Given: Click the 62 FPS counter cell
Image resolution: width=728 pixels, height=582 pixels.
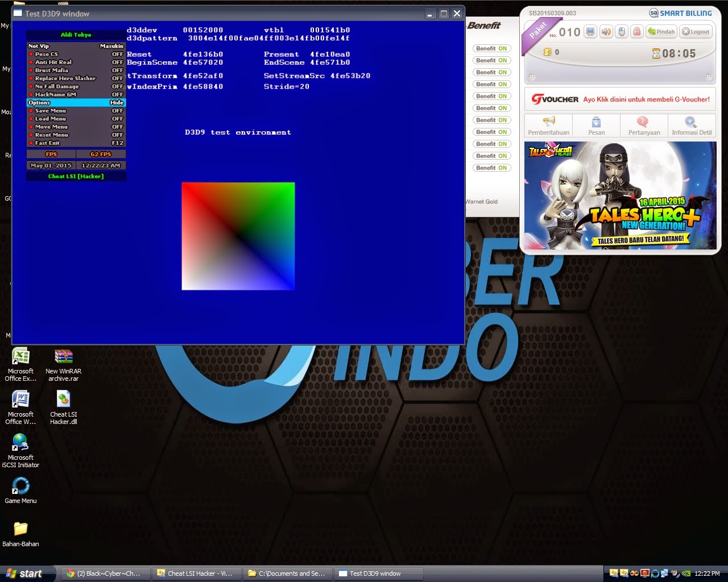Looking at the screenshot, I should tap(101, 154).
